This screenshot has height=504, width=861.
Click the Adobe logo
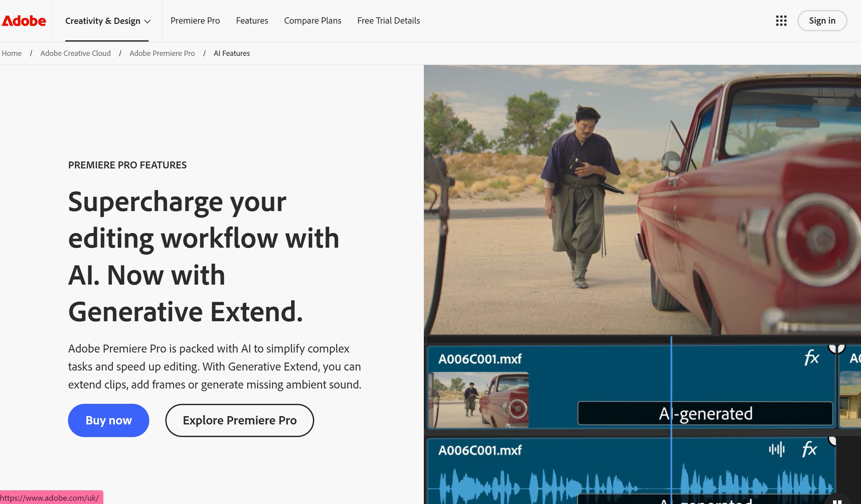click(24, 21)
